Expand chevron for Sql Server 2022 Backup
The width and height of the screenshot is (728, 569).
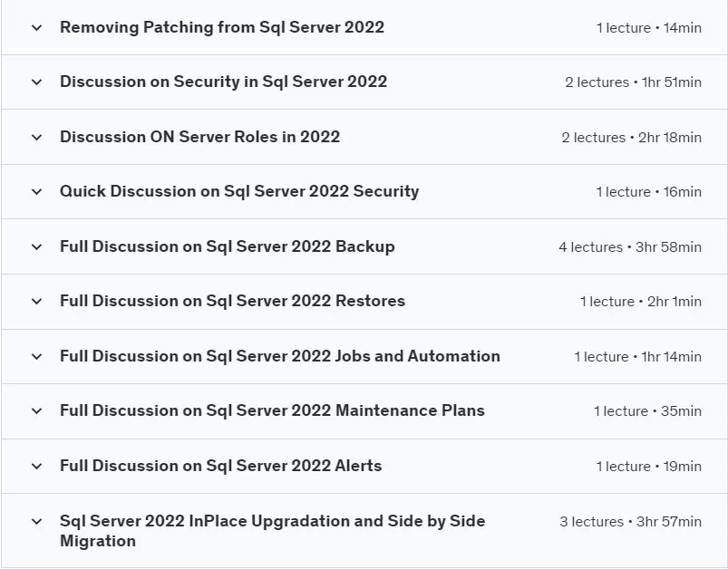click(36, 247)
